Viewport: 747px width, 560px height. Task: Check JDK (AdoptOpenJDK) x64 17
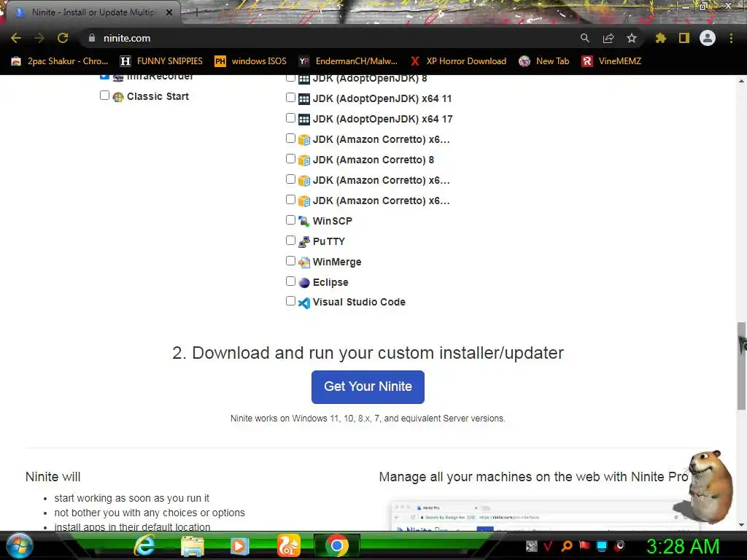coord(290,117)
